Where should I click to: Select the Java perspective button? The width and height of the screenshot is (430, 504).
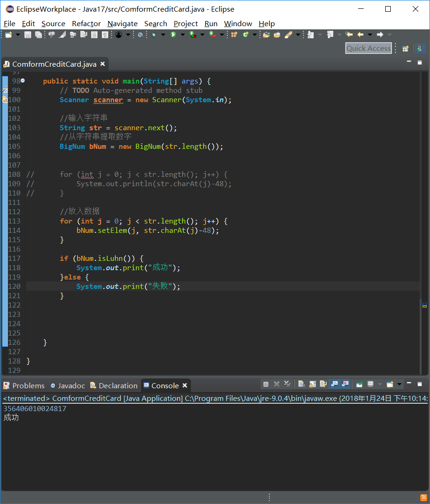[420, 49]
